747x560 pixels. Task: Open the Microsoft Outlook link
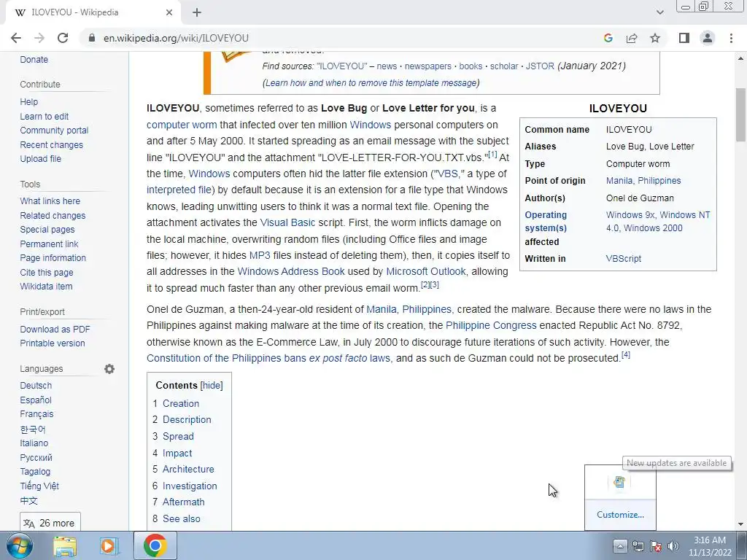tap(426, 271)
